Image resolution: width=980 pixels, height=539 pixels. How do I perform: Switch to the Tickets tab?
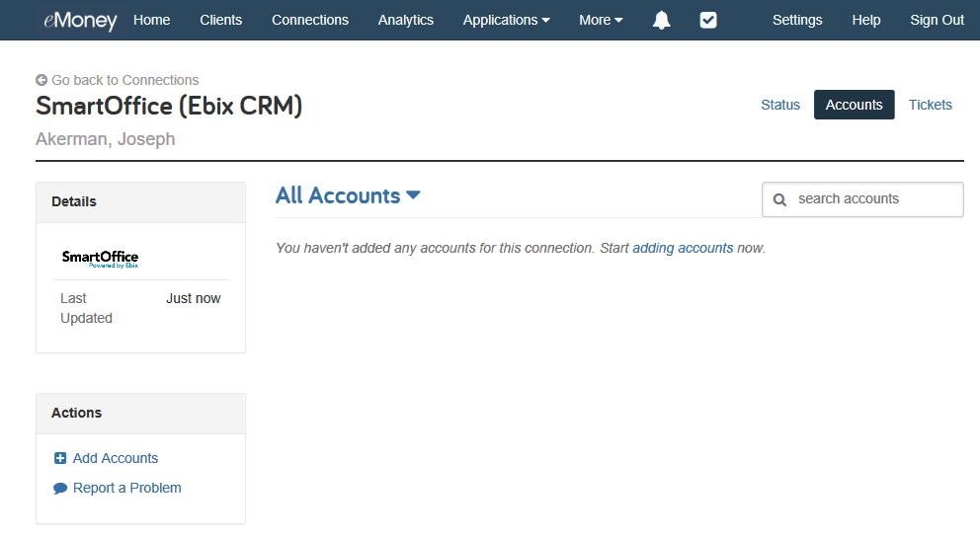point(930,105)
